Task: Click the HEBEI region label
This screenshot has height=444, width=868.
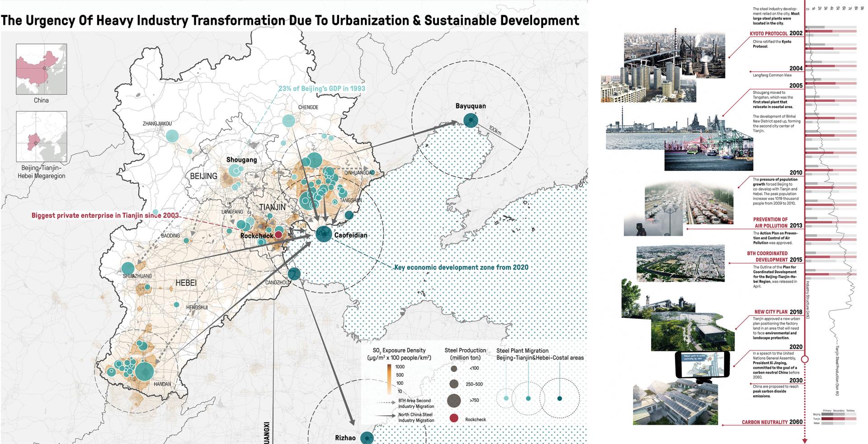Action: (x=186, y=283)
